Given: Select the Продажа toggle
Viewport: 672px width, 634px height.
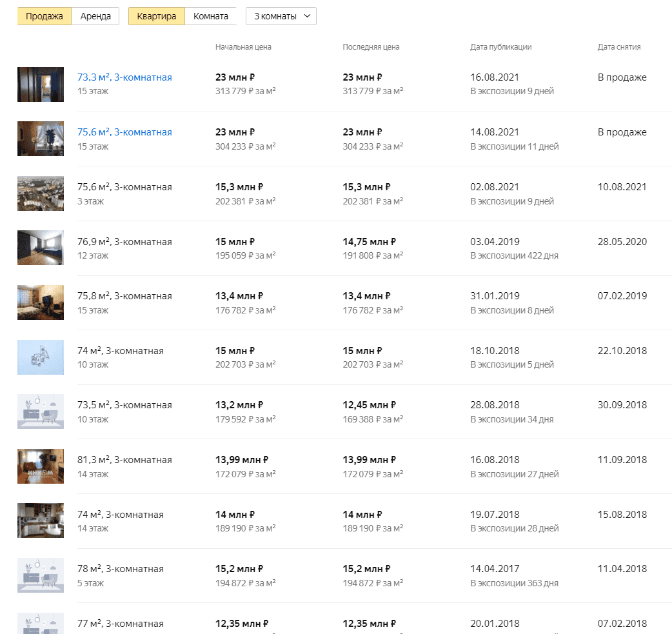Looking at the screenshot, I should (x=44, y=16).
